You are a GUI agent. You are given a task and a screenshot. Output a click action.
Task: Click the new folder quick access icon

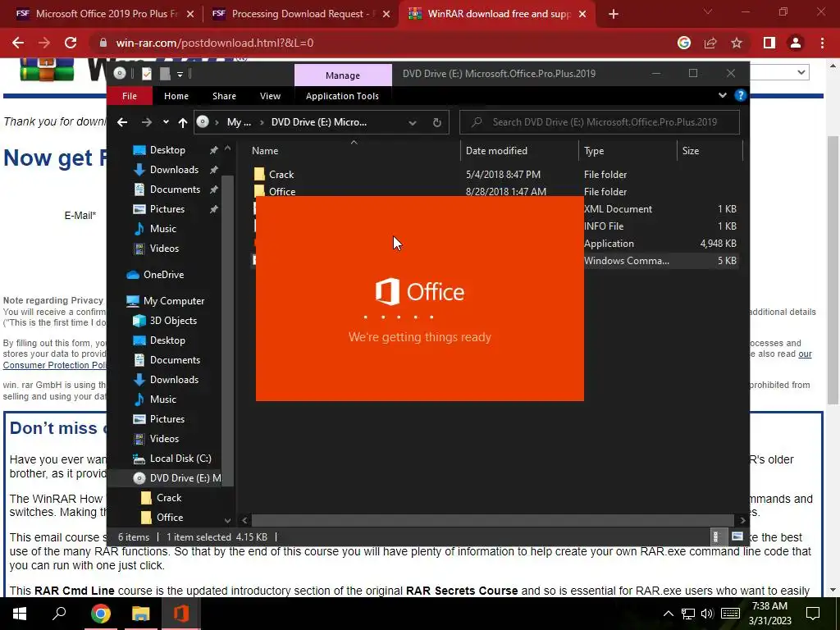(x=165, y=74)
